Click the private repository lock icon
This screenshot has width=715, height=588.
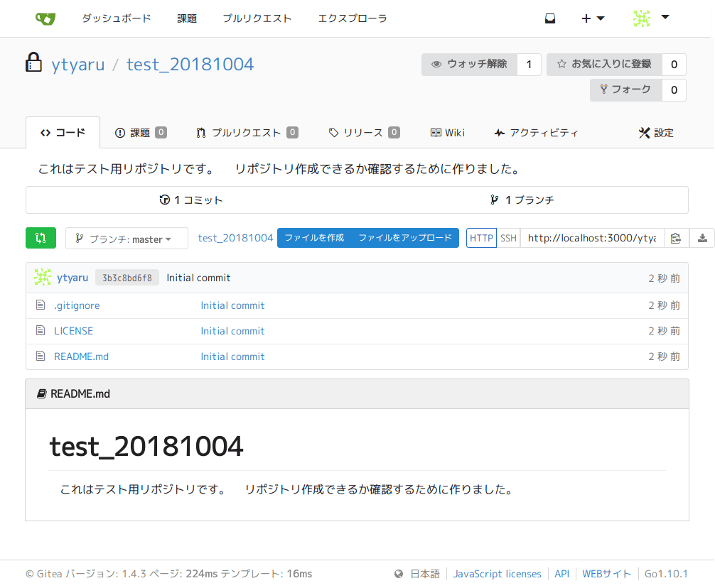tap(33, 62)
